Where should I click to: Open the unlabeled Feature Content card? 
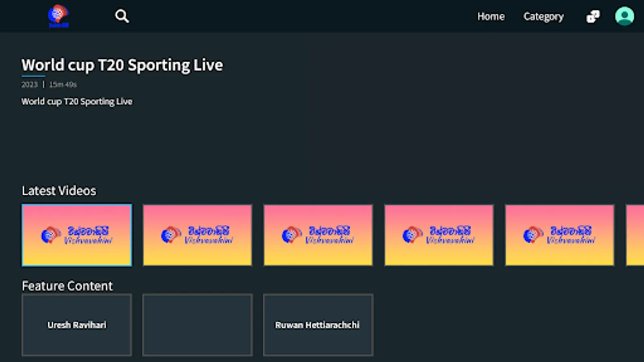point(198,325)
